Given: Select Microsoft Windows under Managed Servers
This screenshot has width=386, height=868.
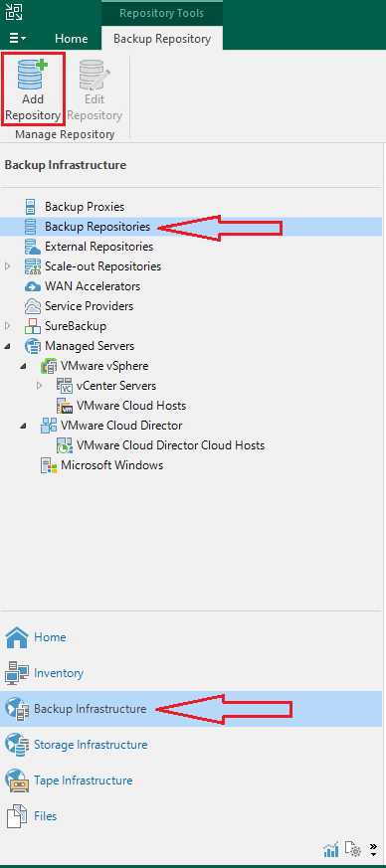Looking at the screenshot, I should pyautogui.click(x=111, y=465).
